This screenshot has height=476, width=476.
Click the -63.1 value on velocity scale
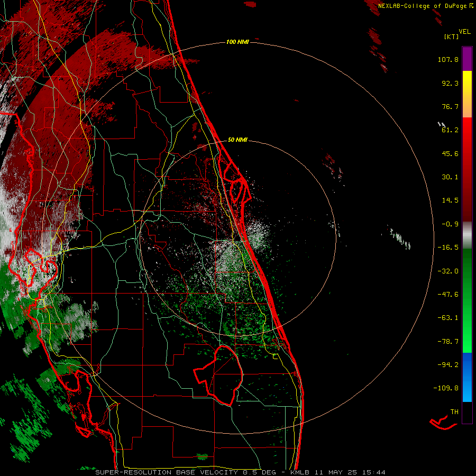[x=448, y=318]
